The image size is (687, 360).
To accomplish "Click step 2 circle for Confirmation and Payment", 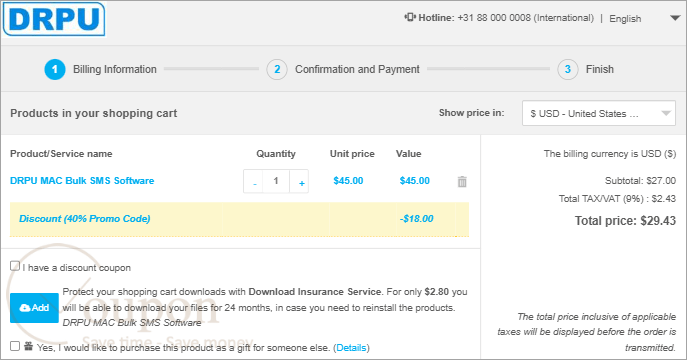I will click(x=277, y=69).
